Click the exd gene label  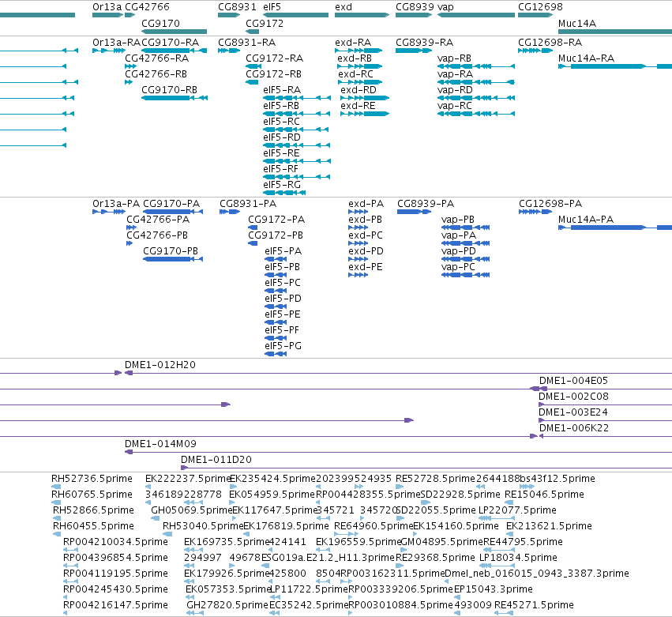344,7
